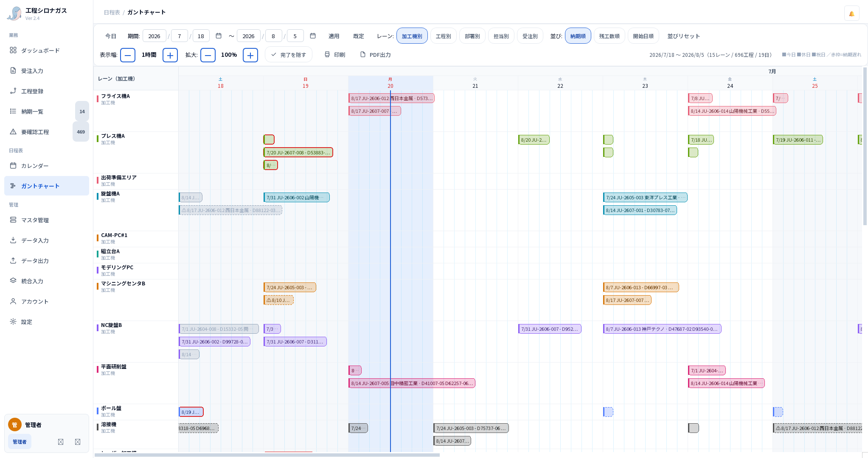
Task: Click the start year input field
Action: tap(154, 36)
